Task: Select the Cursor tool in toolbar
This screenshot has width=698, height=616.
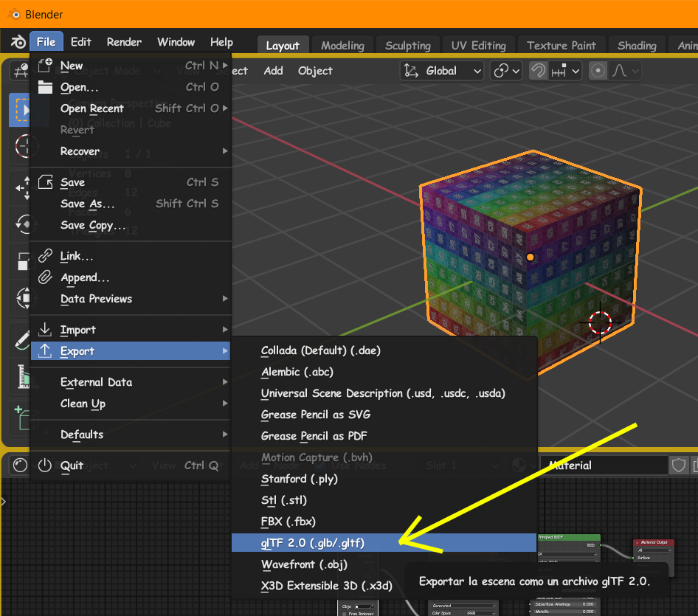Action: click(x=21, y=145)
